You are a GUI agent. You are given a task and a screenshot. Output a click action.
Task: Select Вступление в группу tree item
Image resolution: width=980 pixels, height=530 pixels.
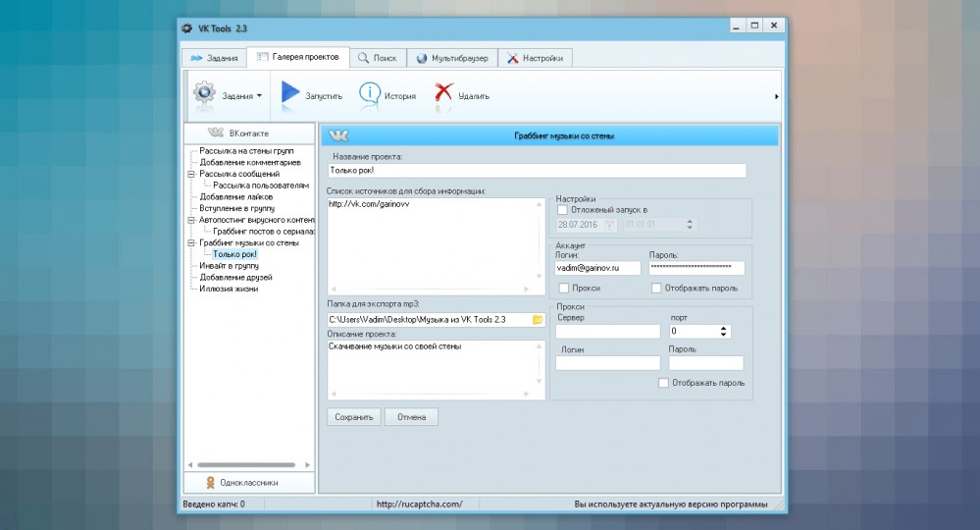[236, 209]
